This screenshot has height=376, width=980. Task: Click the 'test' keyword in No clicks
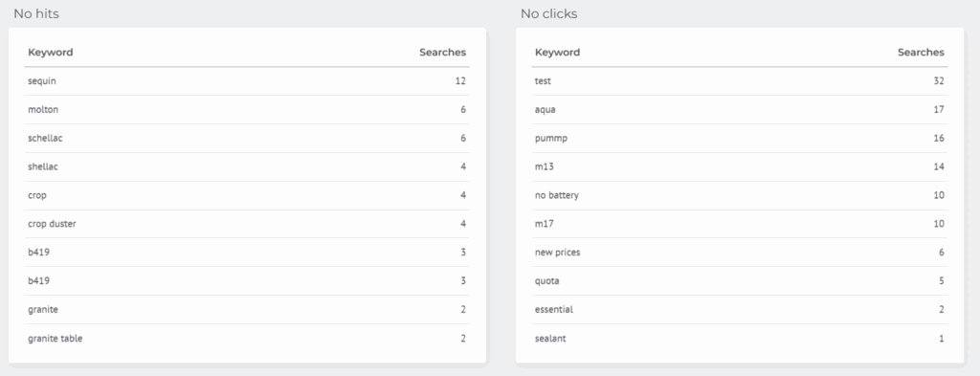(544, 81)
